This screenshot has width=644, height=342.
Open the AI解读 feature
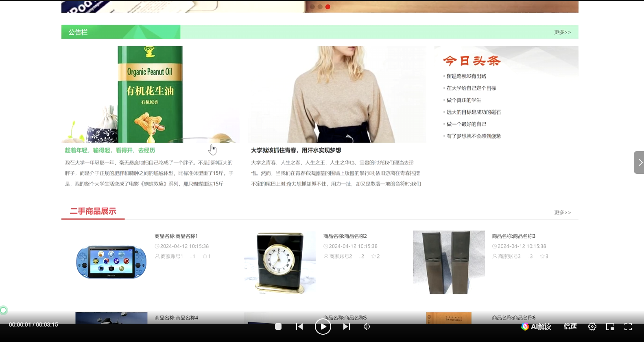(x=537, y=327)
